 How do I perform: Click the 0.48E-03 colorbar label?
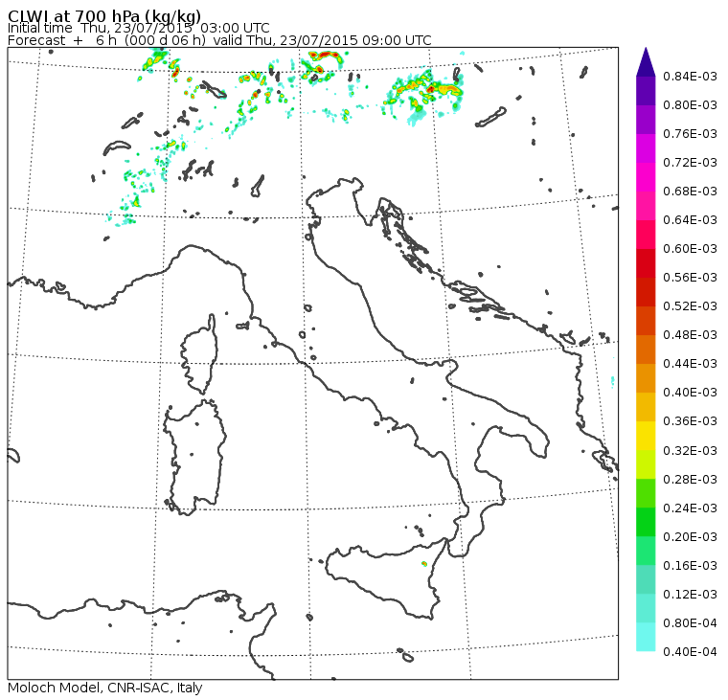pos(690,335)
